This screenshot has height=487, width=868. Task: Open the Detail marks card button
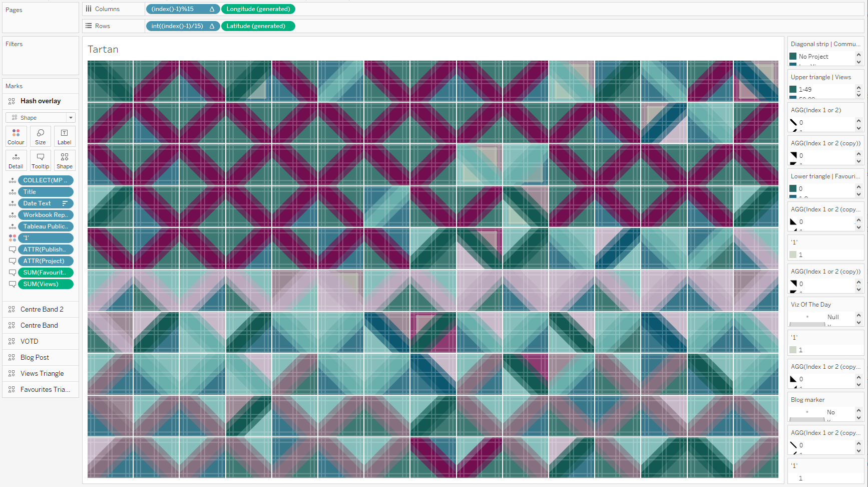(16, 160)
